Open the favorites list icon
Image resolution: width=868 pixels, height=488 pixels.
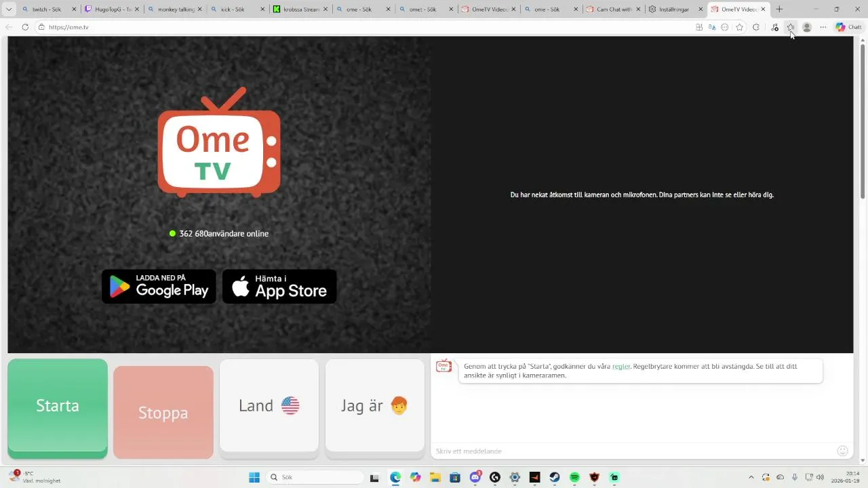(791, 27)
